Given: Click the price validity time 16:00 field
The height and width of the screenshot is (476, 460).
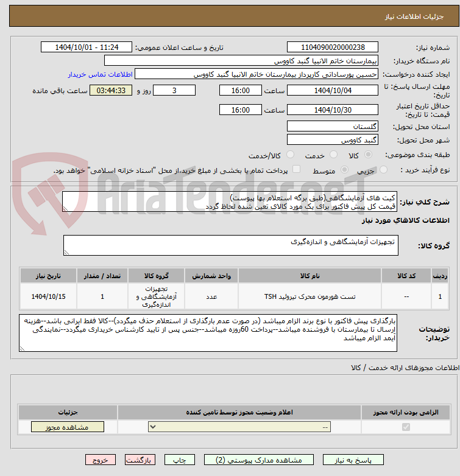Looking at the screenshot, I should point(240,110).
